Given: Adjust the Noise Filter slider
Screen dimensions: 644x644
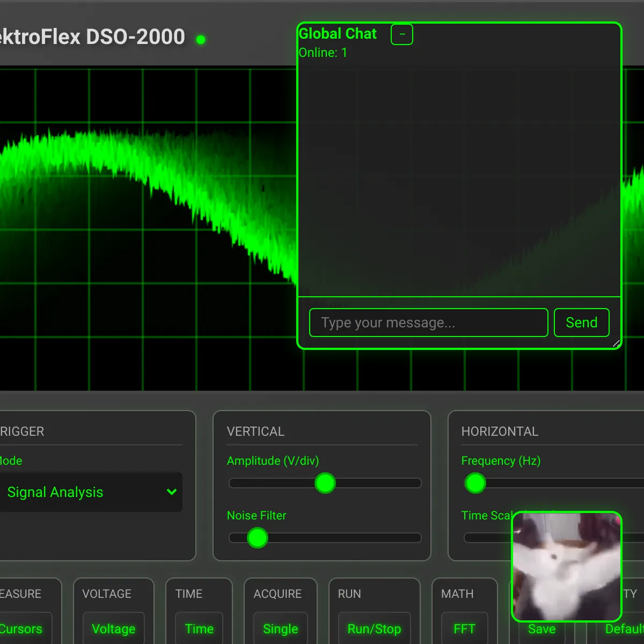Looking at the screenshot, I should point(325,538).
